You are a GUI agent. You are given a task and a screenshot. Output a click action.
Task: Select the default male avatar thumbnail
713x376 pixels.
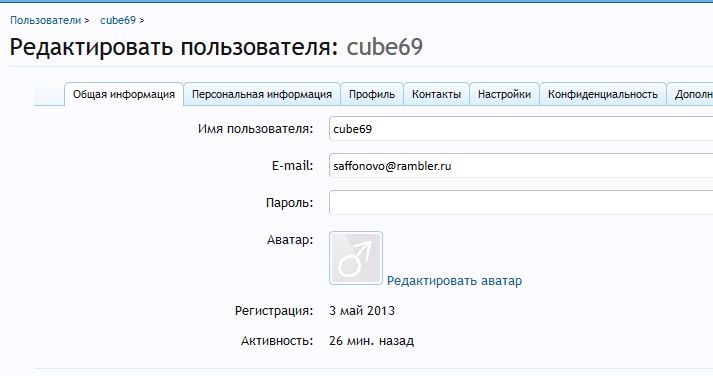[x=356, y=258]
